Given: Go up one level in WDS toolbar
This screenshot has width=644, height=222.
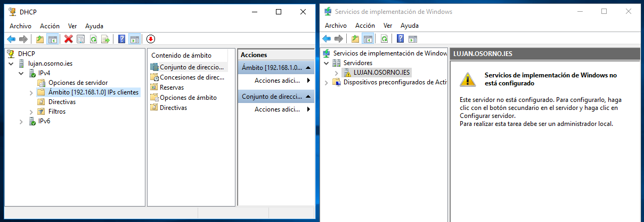Looking at the screenshot, I should coord(355,38).
